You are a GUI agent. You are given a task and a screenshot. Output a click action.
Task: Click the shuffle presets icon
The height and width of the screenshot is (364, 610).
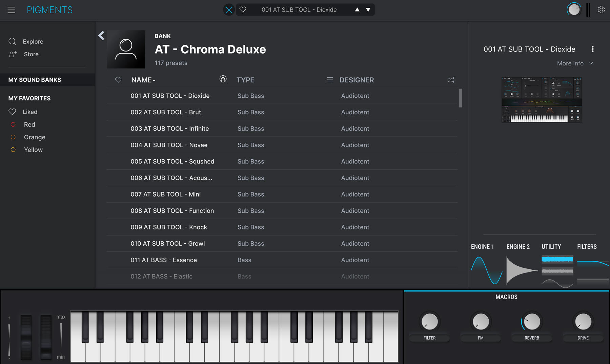point(451,80)
